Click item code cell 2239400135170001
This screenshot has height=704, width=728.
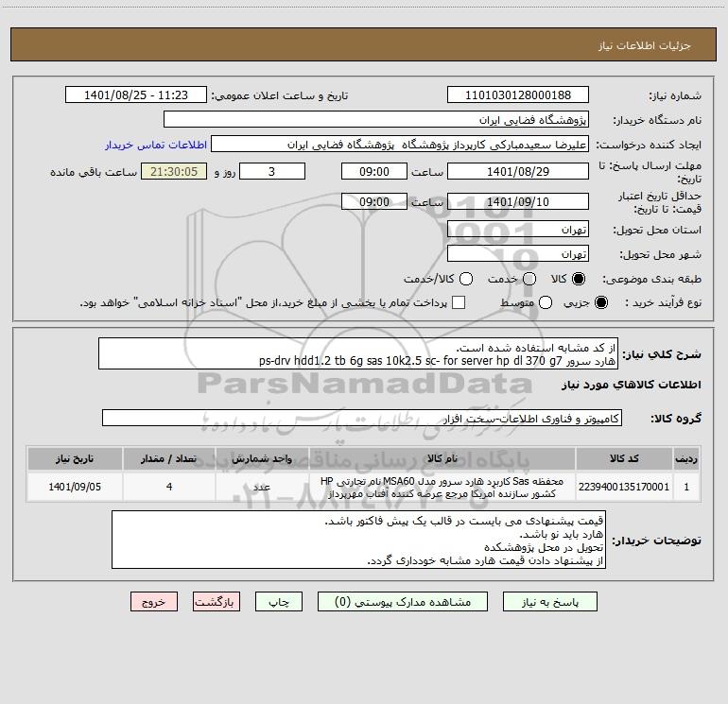[624, 487]
